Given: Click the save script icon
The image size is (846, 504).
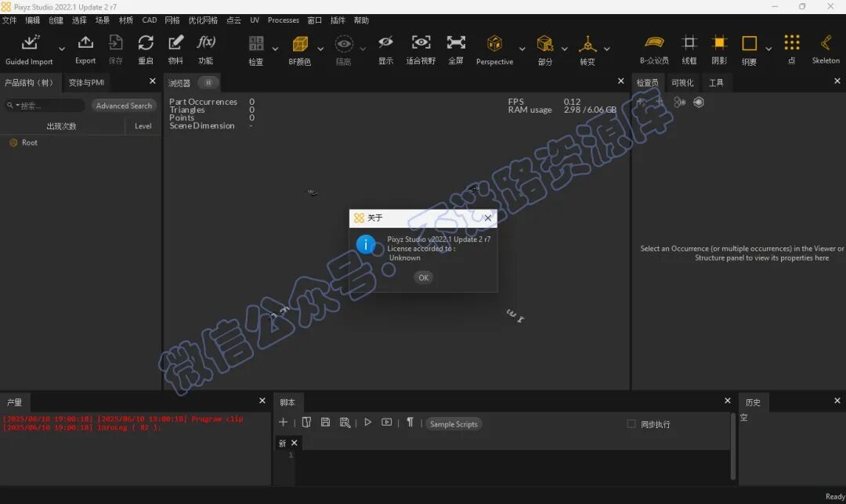Looking at the screenshot, I should point(325,422).
